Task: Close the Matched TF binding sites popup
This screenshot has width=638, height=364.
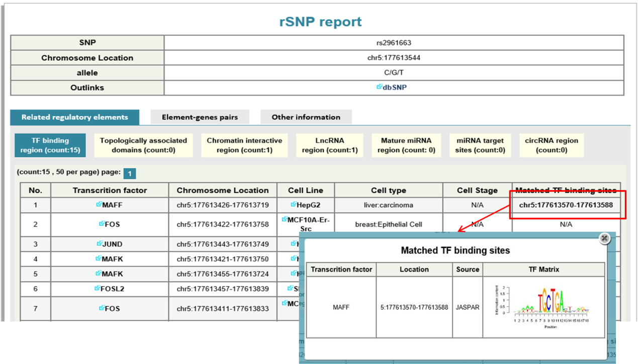Action: tap(605, 238)
